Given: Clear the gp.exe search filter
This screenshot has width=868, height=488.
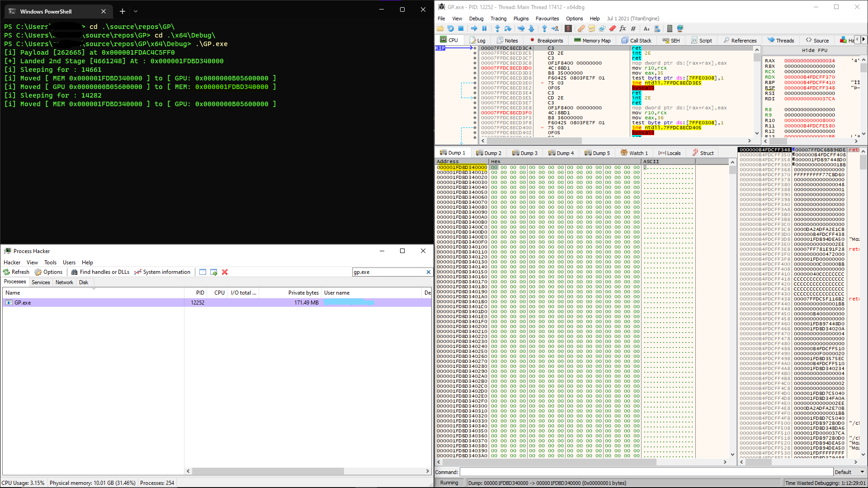Looking at the screenshot, I should pyautogui.click(x=428, y=272).
